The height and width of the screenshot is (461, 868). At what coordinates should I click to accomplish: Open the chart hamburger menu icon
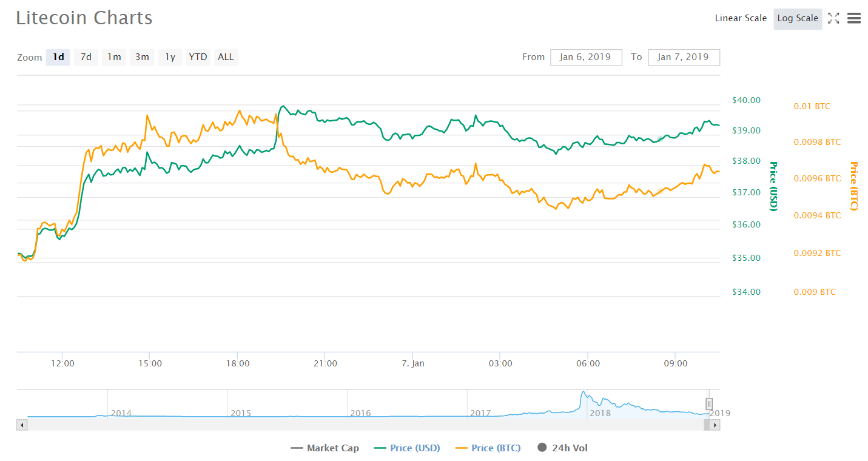[853, 18]
